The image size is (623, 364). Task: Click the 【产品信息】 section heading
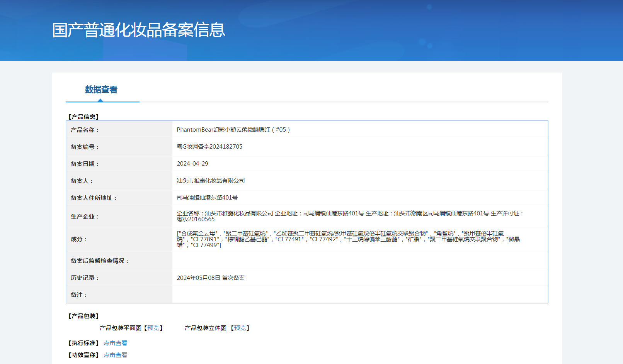(84, 117)
